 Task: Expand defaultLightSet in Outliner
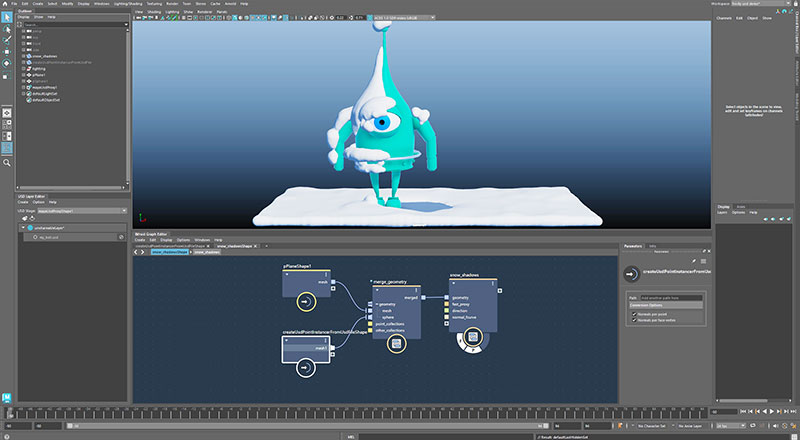pyautogui.click(x=23, y=94)
